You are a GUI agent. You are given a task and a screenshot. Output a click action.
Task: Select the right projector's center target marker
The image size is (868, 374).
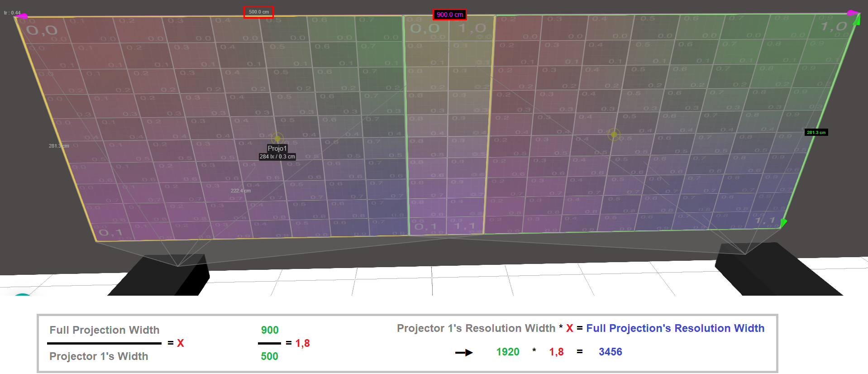click(614, 134)
